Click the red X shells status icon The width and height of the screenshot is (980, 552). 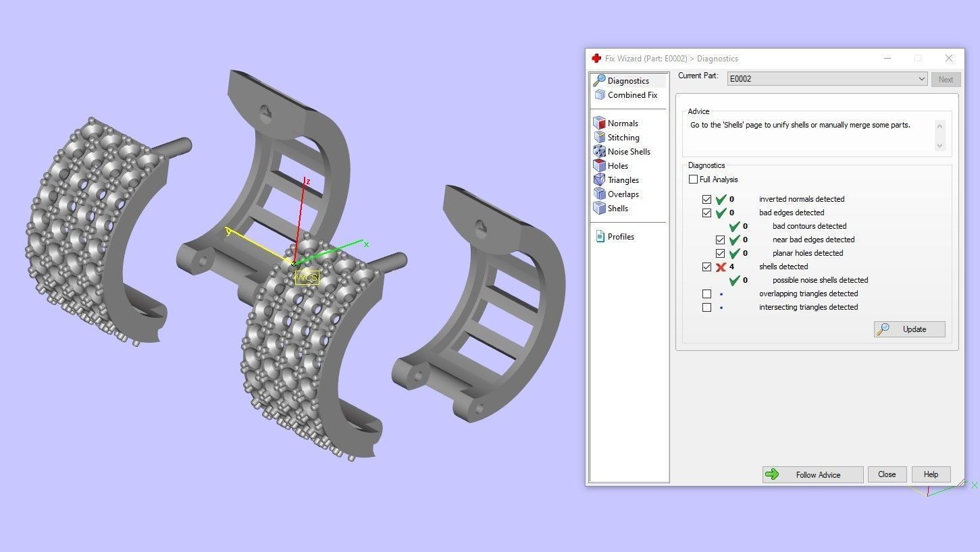[x=721, y=267]
